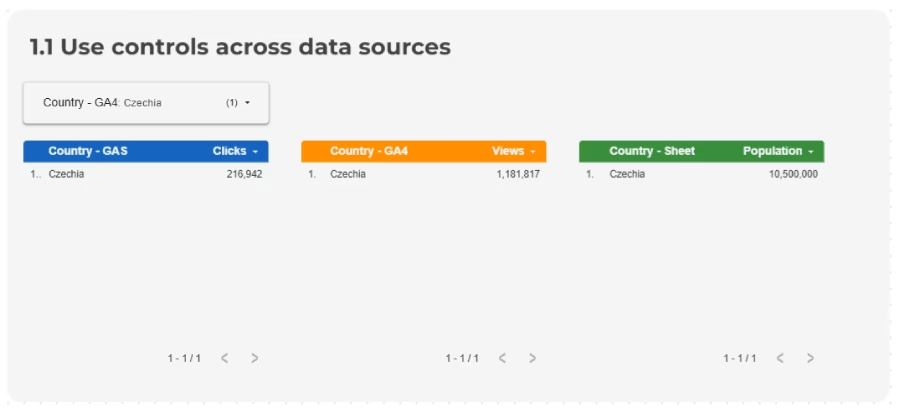This screenshot has height=408, width=900.
Task: Select Czechia row in the GA4 table
Action: click(348, 174)
